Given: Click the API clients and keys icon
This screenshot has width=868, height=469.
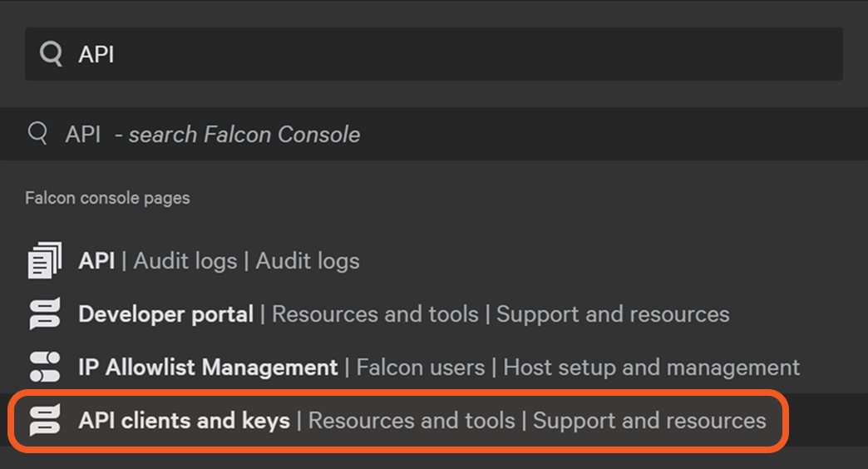Looking at the screenshot, I should tap(44, 420).
